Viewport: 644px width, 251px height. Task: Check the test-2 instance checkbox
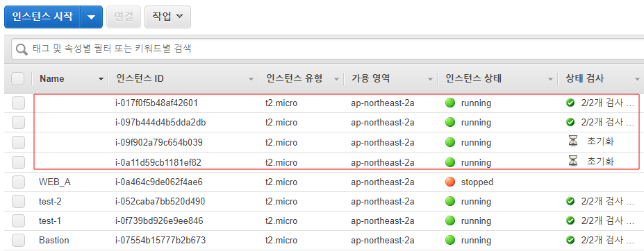tap(18, 201)
